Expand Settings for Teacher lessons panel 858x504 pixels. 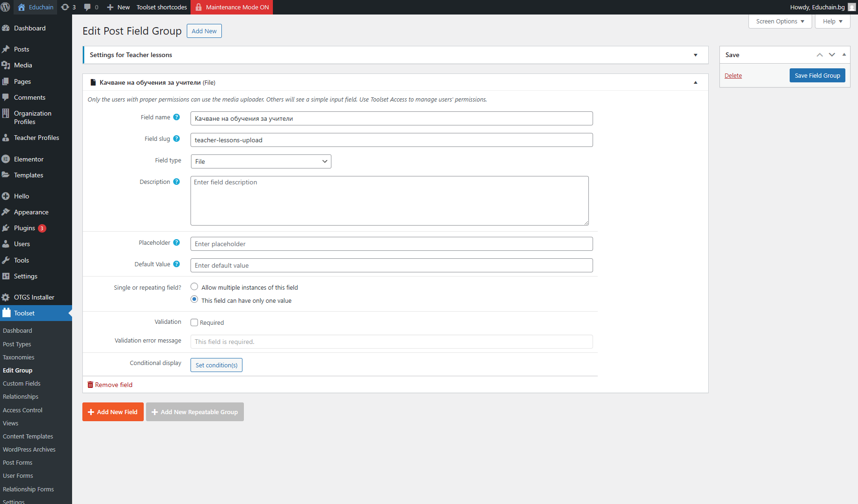(695, 55)
